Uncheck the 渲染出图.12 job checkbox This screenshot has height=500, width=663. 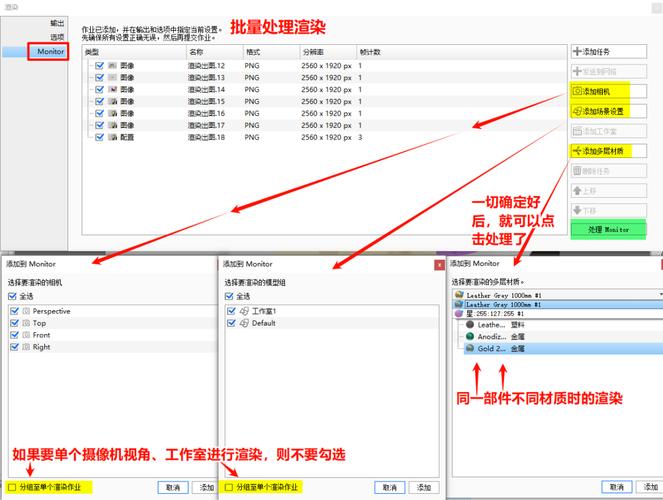click(100, 65)
